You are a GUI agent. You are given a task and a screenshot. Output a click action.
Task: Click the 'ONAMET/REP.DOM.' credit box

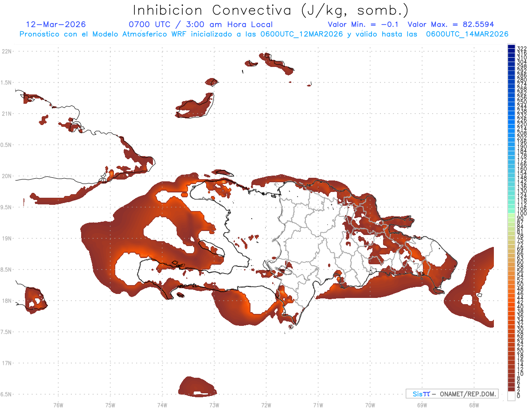click(451, 394)
